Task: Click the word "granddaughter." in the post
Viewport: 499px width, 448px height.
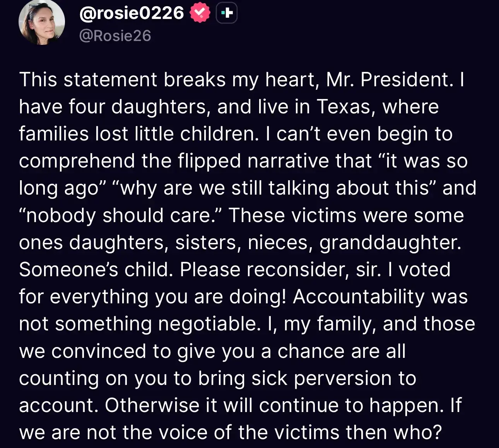Action: [x=390, y=243]
